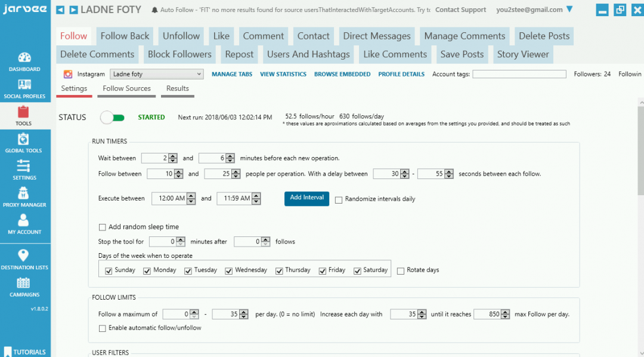Toggle the STATUS started switch
This screenshot has height=357, width=644.
(113, 118)
